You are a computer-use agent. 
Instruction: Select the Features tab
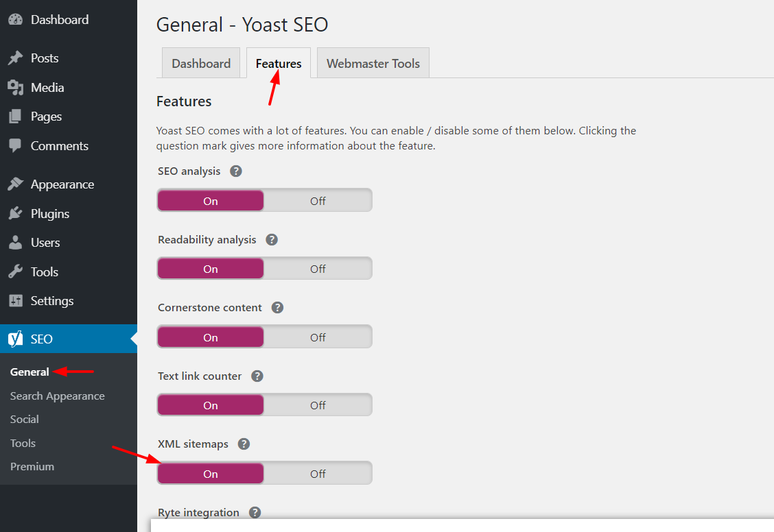coord(279,63)
